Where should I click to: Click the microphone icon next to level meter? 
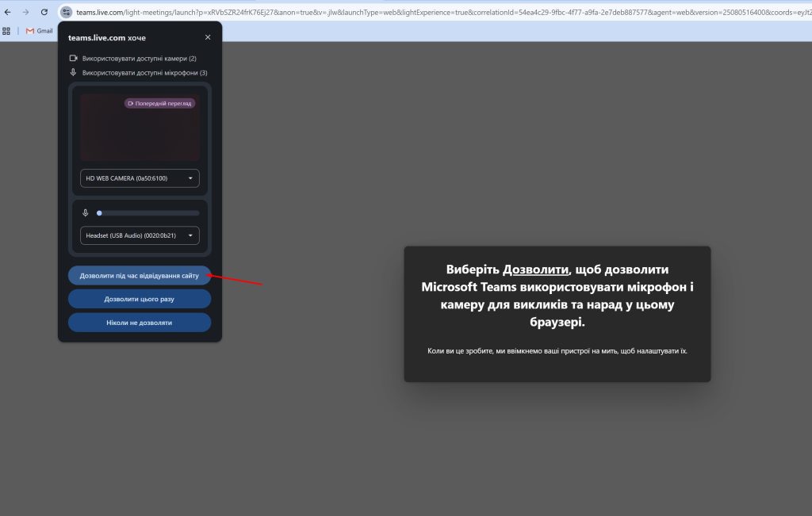tap(86, 212)
